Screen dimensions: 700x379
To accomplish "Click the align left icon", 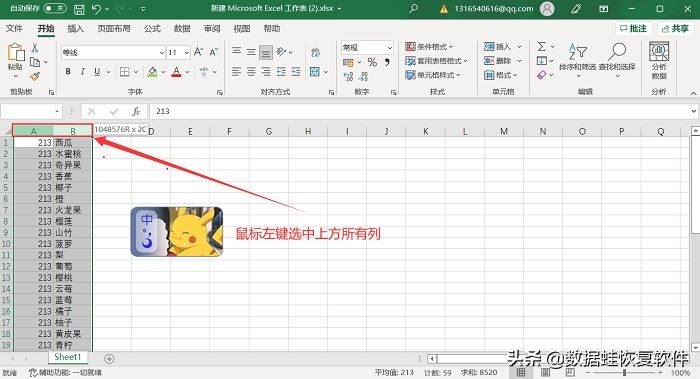I will pyautogui.click(x=237, y=71).
